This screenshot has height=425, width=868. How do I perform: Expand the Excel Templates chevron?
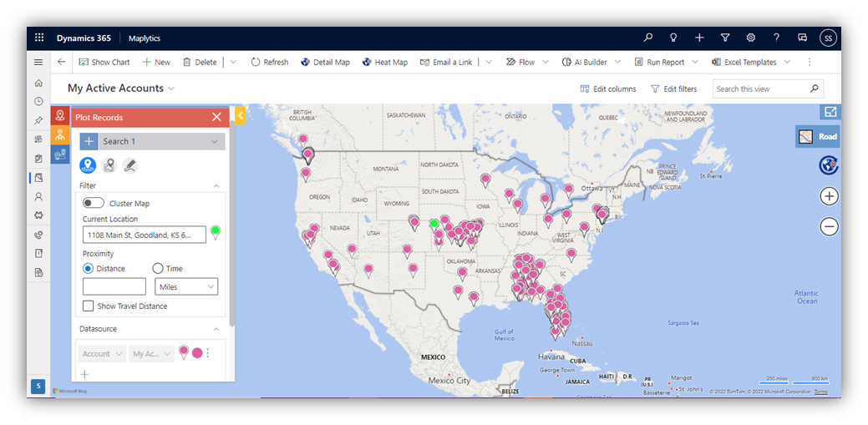tap(787, 62)
